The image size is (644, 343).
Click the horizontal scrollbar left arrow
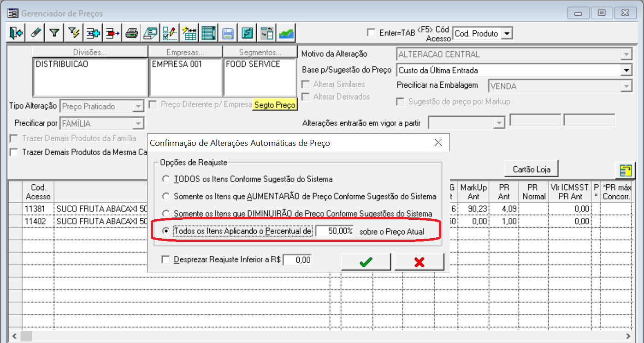point(13,336)
